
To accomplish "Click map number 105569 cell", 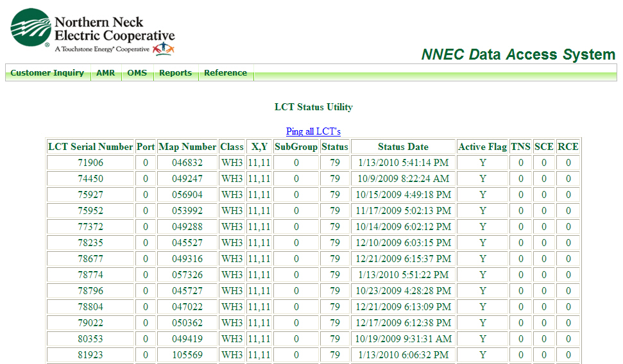I will tap(187, 354).
